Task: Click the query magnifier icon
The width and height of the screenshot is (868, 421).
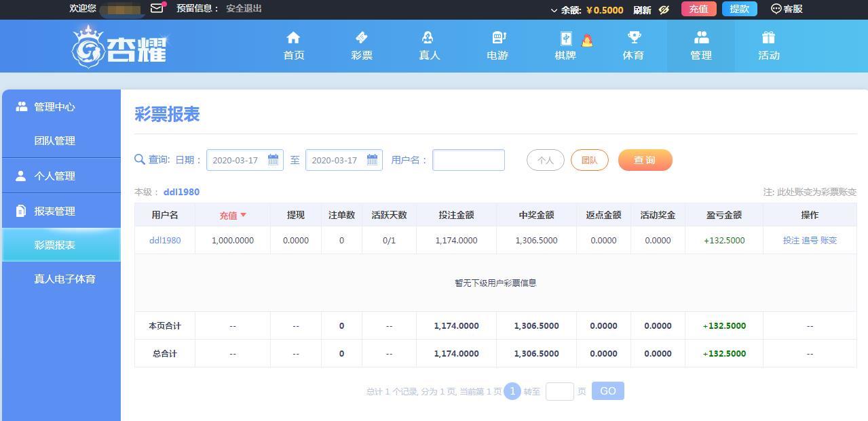Action: tap(140, 159)
